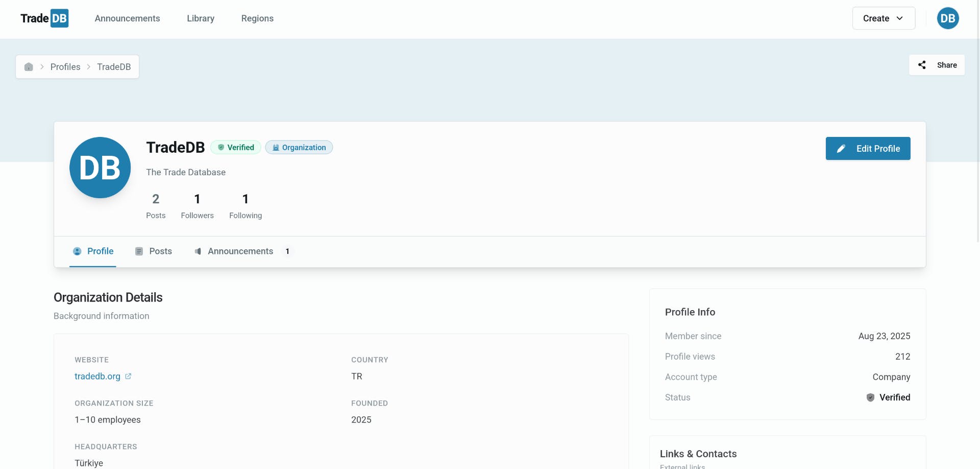Click the Share button
The width and height of the screenshot is (980, 469).
(937, 65)
